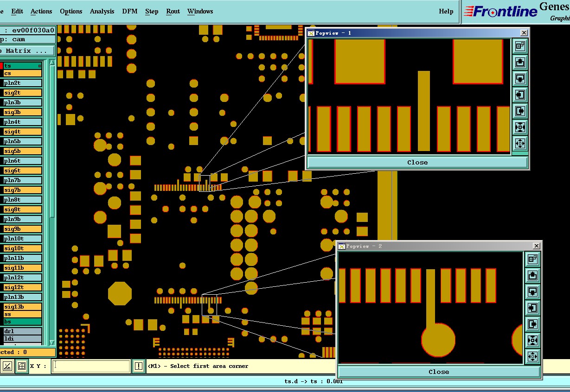Click the top icon in Popview 2 toolbar
Viewport: 570px width, 392px height.
[532, 259]
